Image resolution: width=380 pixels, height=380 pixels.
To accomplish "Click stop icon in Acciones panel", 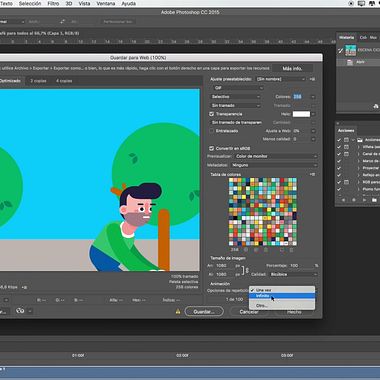I will click(344, 200).
